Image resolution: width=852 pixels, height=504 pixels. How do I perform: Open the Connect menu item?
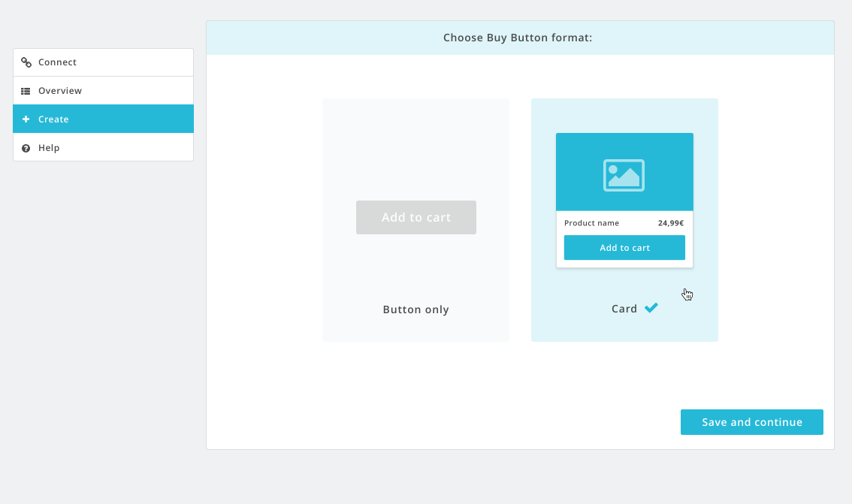pyautogui.click(x=58, y=62)
